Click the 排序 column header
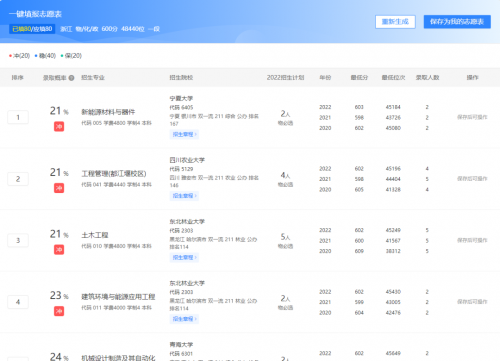This screenshot has height=361, width=500. pyautogui.click(x=18, y=78)
